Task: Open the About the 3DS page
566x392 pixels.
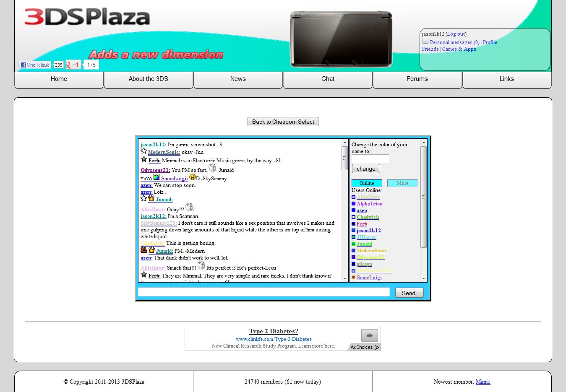Action: point(149,80)
